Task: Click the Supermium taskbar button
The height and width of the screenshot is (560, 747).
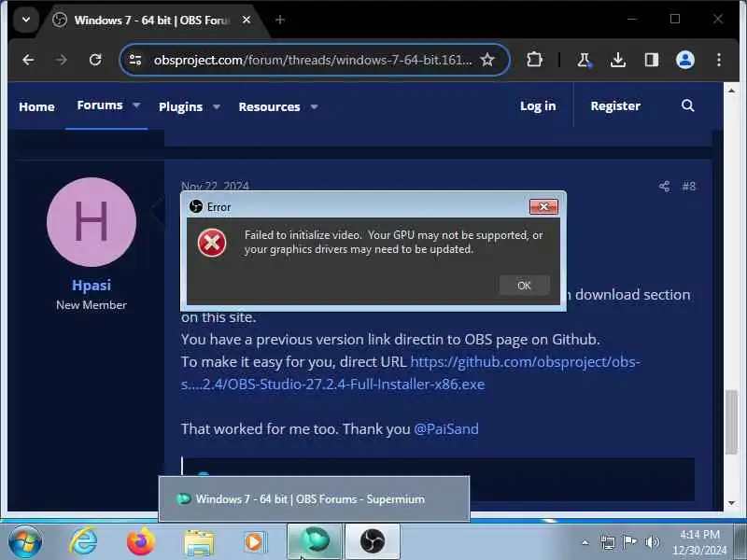Action: pos(315,541)
